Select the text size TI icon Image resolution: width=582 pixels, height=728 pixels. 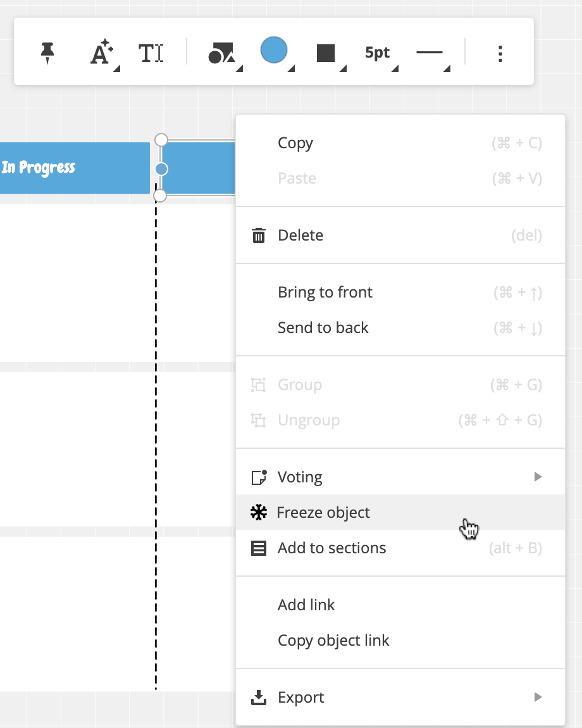151,53
